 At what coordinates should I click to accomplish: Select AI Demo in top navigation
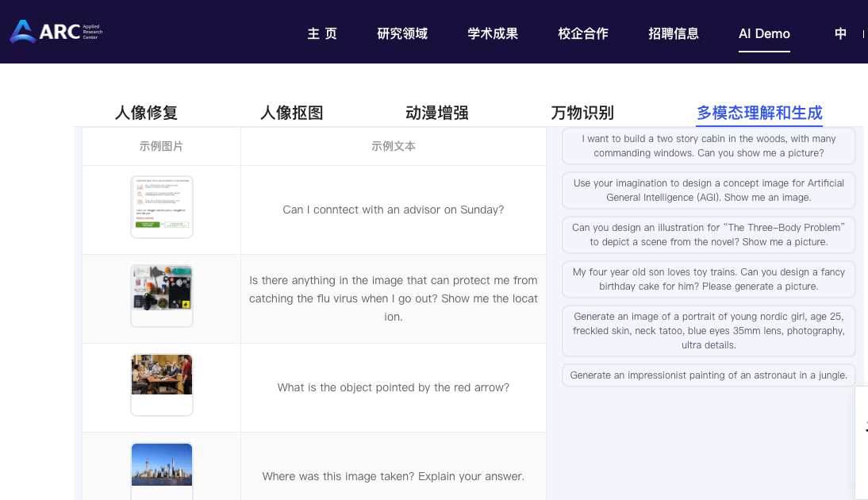764,34
